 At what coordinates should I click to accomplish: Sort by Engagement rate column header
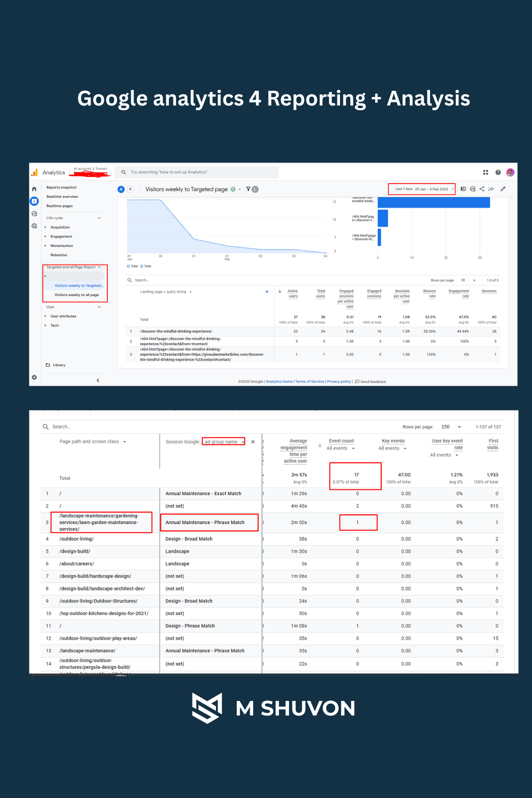[459, 293]
